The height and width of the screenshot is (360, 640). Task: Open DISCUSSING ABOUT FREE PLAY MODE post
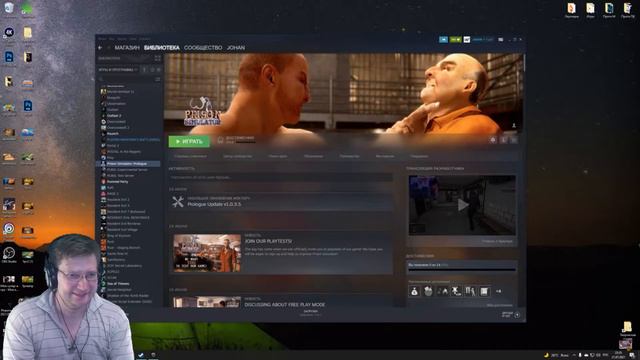coord(285,304)
